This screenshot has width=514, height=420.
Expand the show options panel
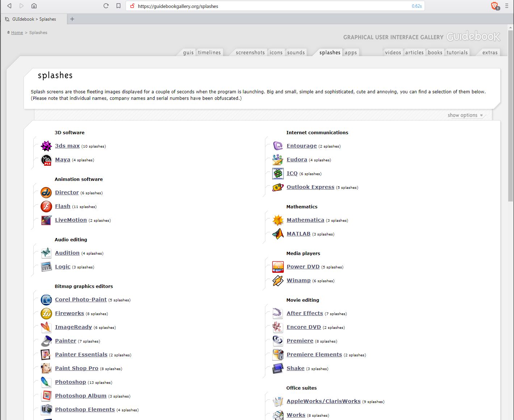pos(465,115)
